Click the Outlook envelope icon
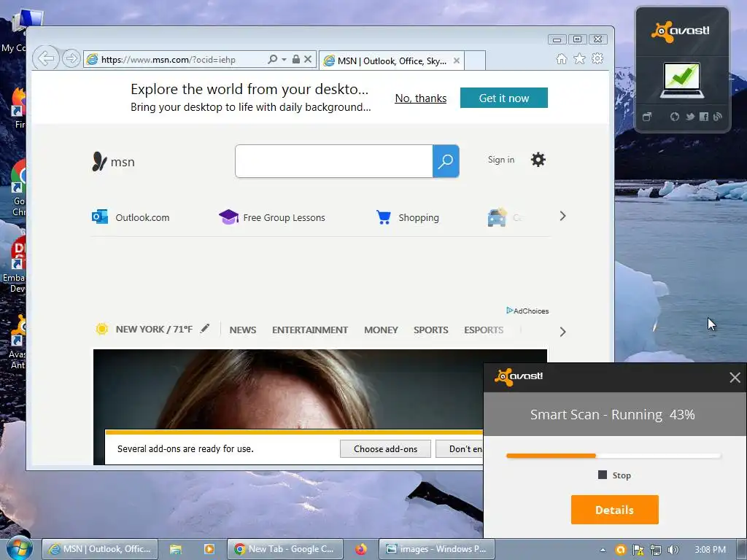The image size is (747, 560). click(x=99, y=217)
